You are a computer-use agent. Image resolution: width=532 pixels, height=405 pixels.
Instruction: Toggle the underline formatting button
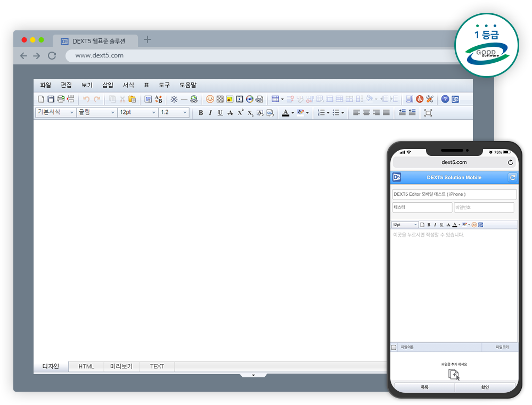point(220,113)
